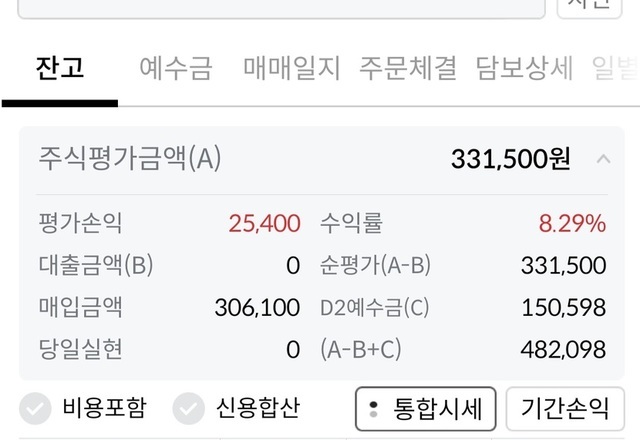Tap the partially visible 일별 tab
640x440 pixels.
coord(614,68)
